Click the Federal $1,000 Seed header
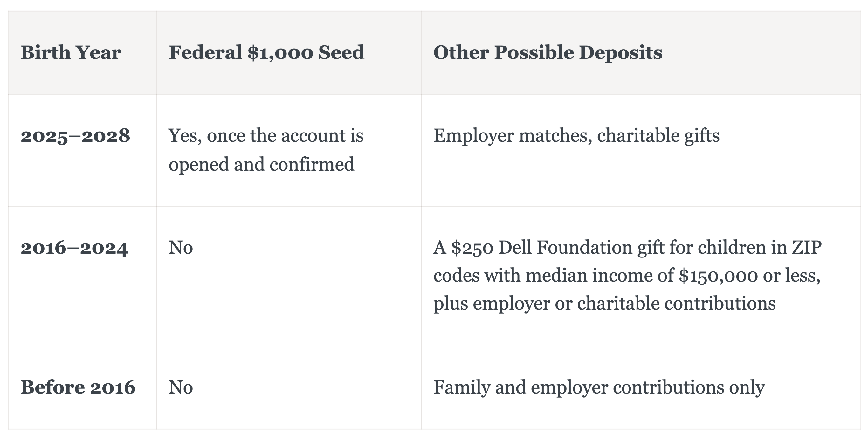The height and width of the screenshot is (438, 868). point(266,52)
